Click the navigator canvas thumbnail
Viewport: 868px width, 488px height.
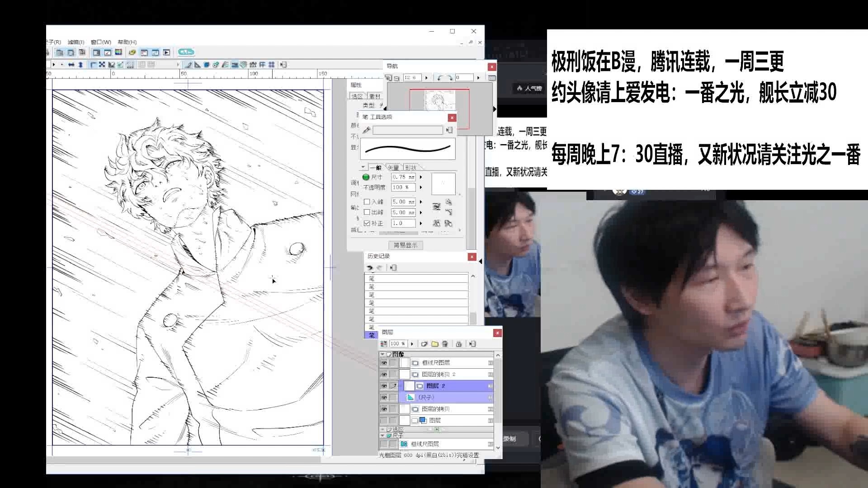pyautogui.click(x=439, y=100)
